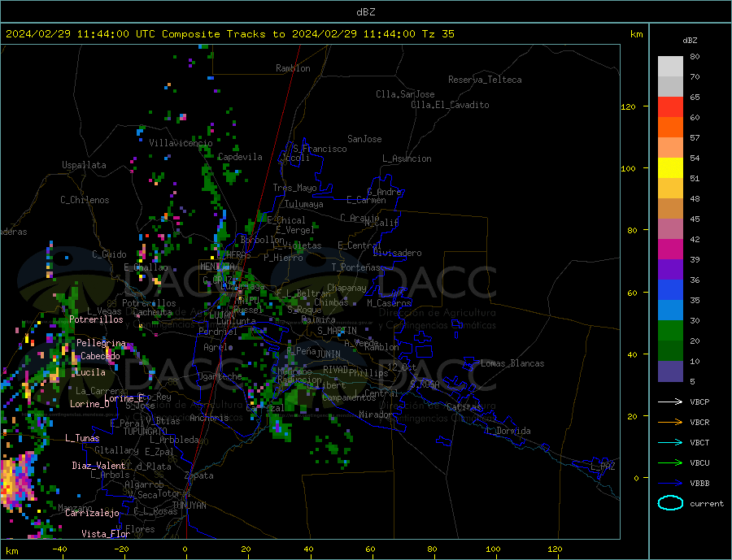
Task: Select the mauve swatch between 45 and 42
Action: 670,228
